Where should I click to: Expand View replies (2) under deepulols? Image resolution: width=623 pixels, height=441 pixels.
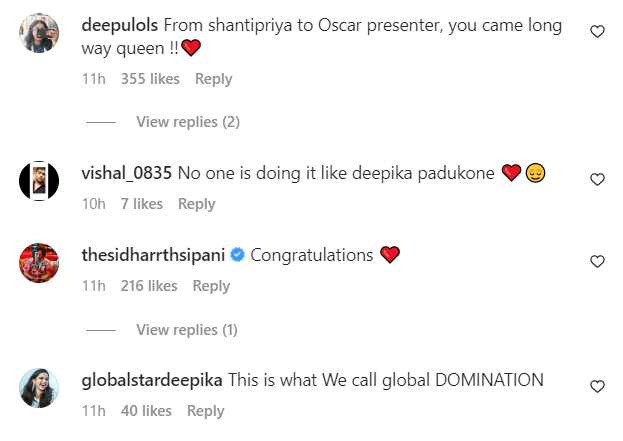(188, 122)
